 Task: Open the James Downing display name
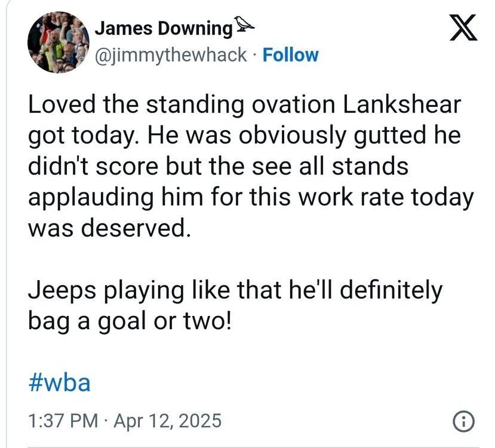[164, 27]
